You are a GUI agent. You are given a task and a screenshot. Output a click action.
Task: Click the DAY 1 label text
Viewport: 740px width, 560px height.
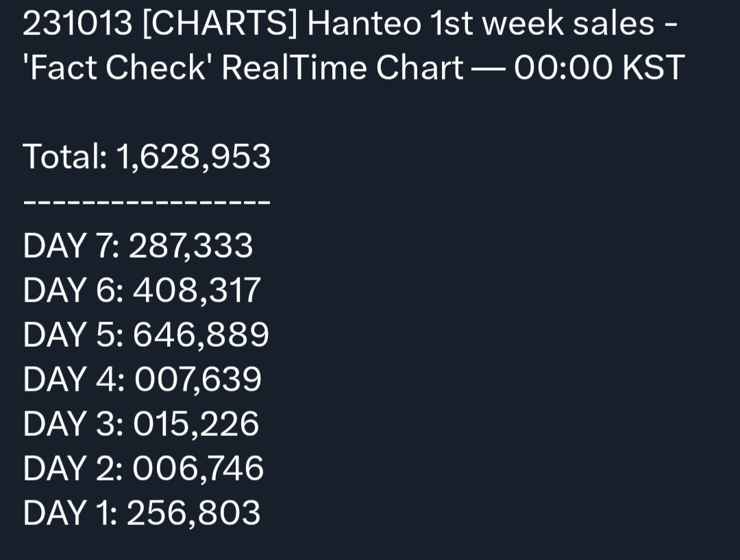(70, 513)
